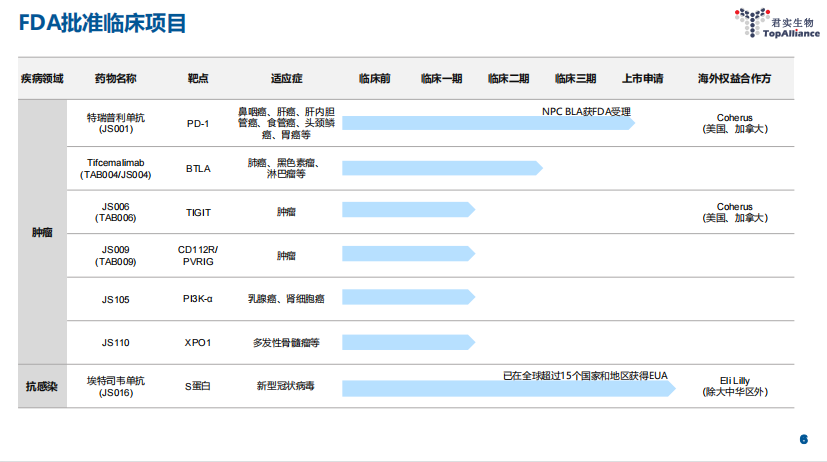Click the NPC BLA获FDA受理 annotation

[586, 111]
